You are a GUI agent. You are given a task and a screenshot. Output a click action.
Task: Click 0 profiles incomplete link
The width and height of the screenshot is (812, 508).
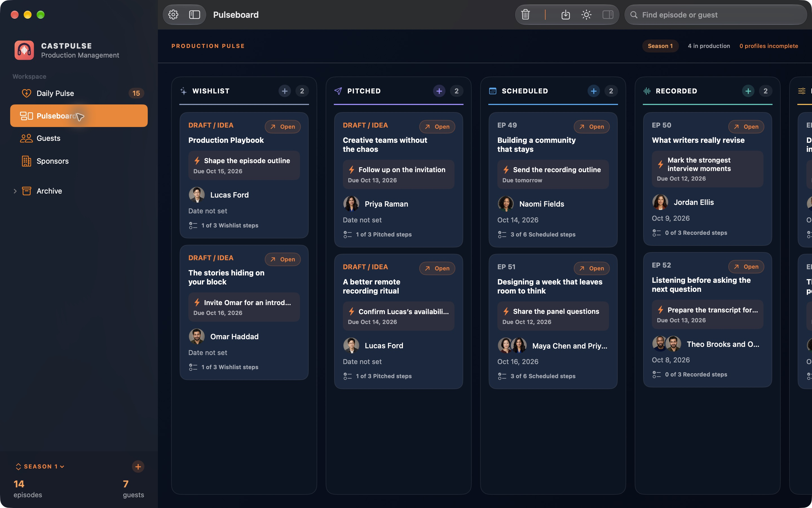point(768,46)
